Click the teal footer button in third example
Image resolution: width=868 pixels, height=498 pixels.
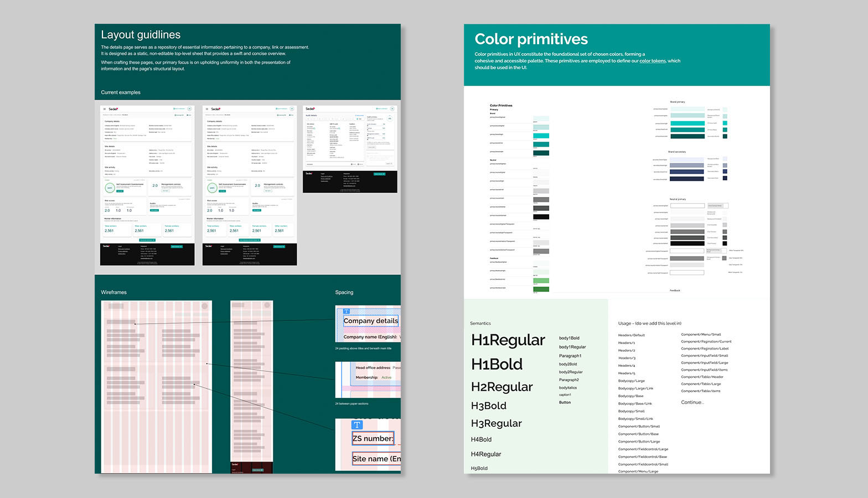379,174
